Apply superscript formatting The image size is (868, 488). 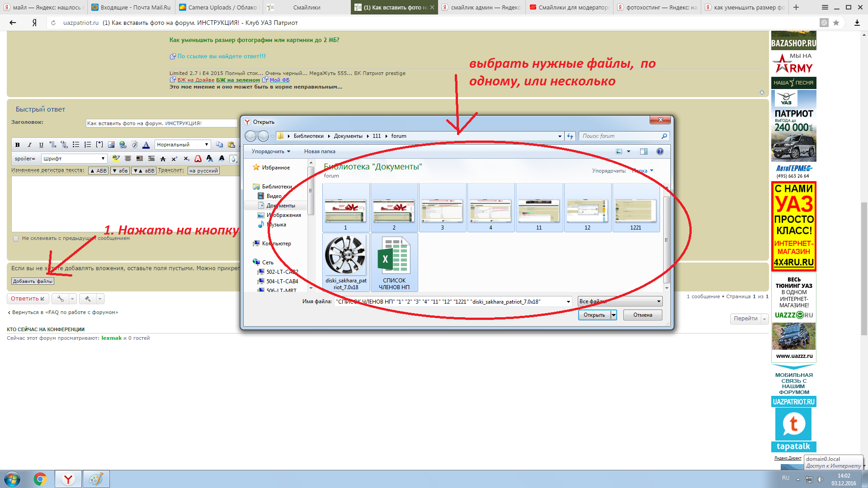tap(175, 159)
